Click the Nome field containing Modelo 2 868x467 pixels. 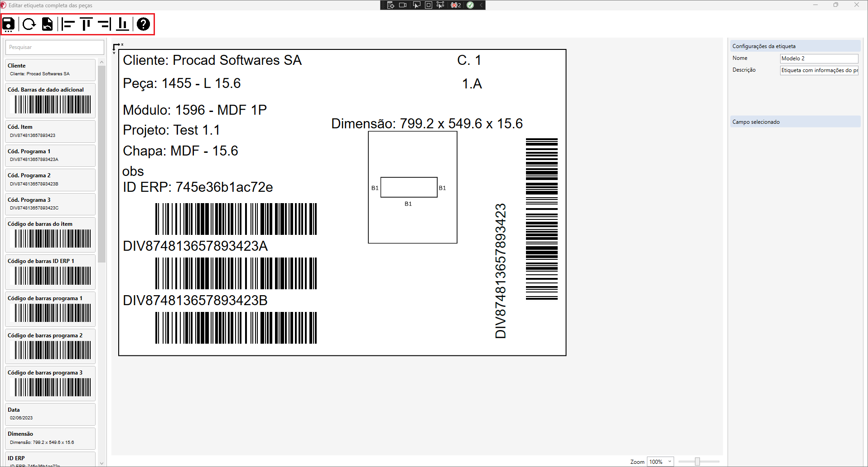tap(819, 58)
